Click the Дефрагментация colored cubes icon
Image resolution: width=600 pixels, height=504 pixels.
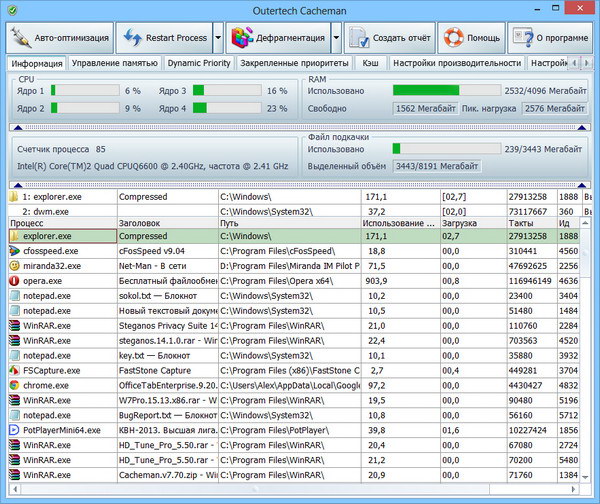pyautogui.click(x=240, y=38)
